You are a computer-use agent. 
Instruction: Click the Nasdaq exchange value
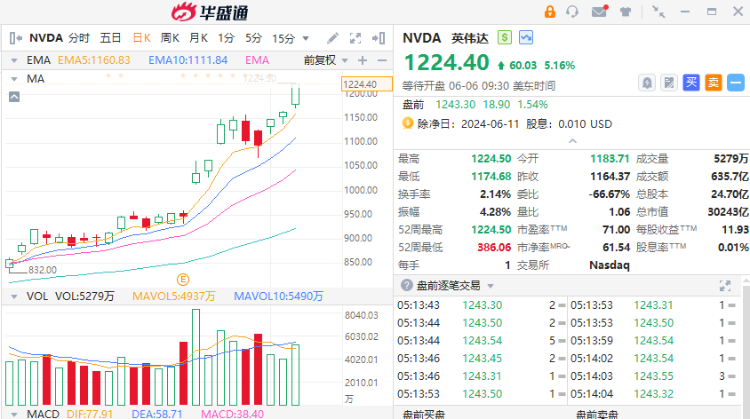click(609, 265)
